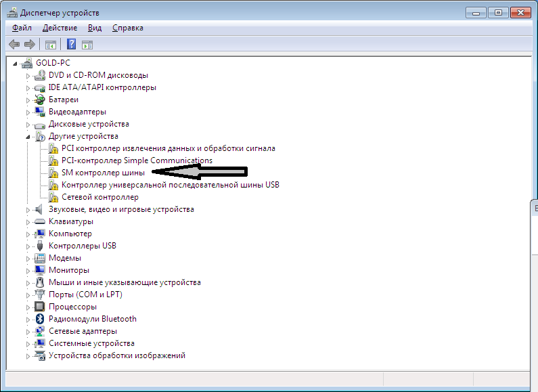Click the Батареи category icon
538x392 pixels.
coord(40,100)
